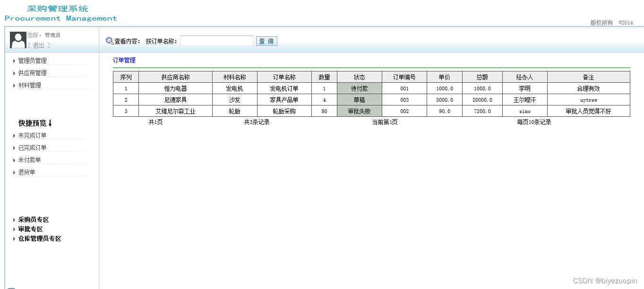Click the order name search field
This screenshot has width=644, height=289.
click(216, 41)
